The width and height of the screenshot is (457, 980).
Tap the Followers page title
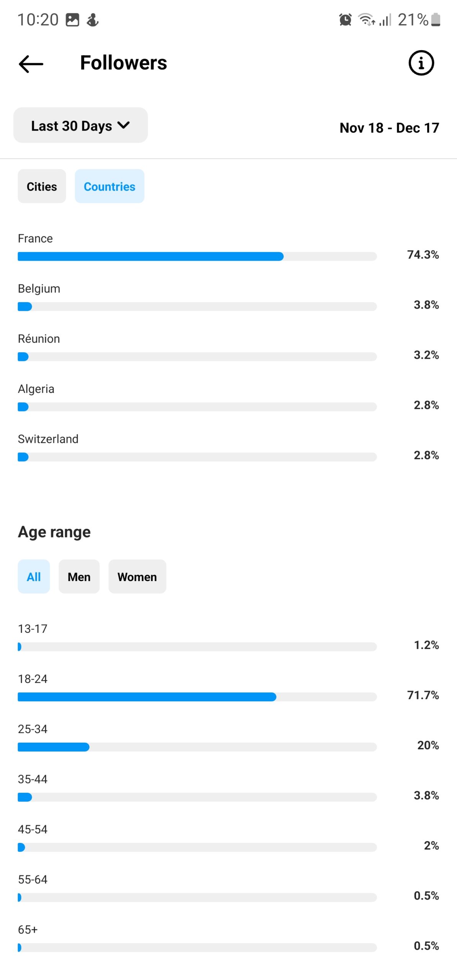click(123, 63)
